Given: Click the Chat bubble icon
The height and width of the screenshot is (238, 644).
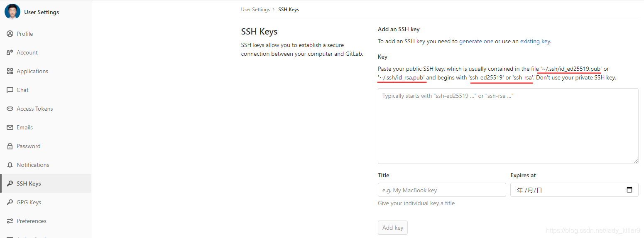Looking at the screenshot, I should pos(10,90).
